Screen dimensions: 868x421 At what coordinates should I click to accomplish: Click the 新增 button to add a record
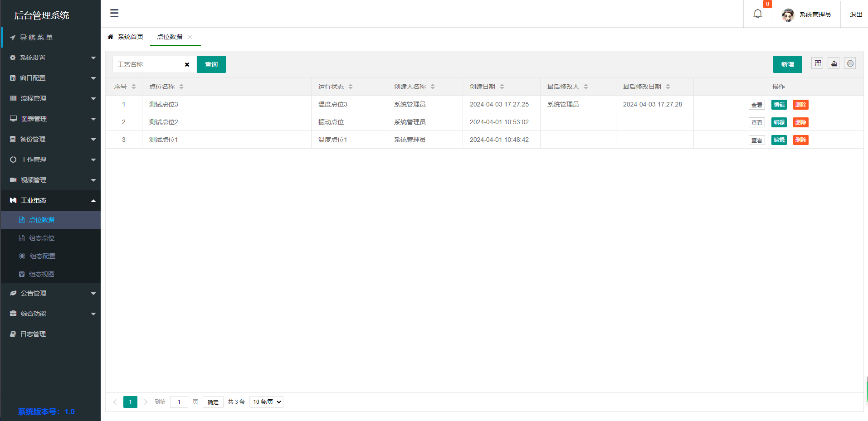tap(787, 64)
